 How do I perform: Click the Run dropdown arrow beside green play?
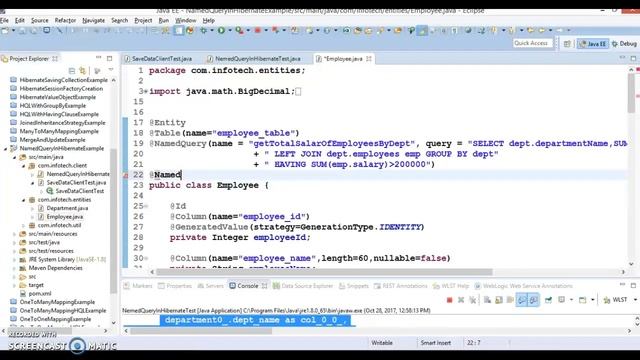(229, 30)
